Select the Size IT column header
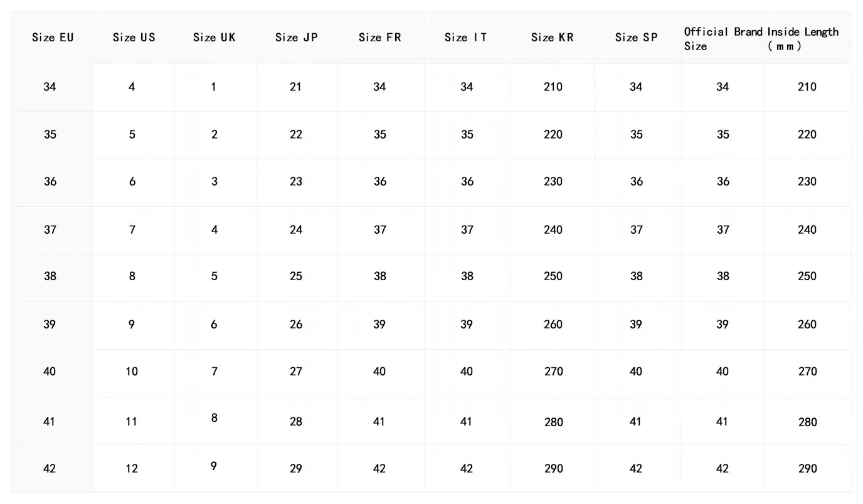 465,38
